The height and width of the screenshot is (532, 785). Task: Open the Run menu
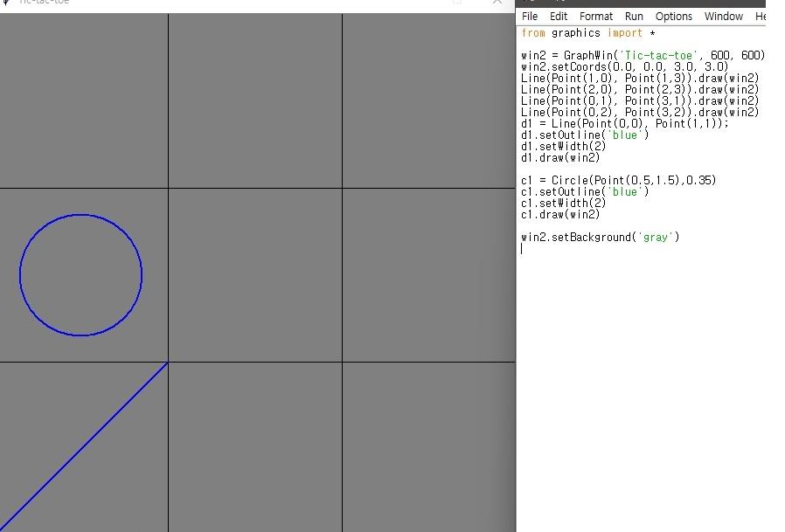pos(634,17)
